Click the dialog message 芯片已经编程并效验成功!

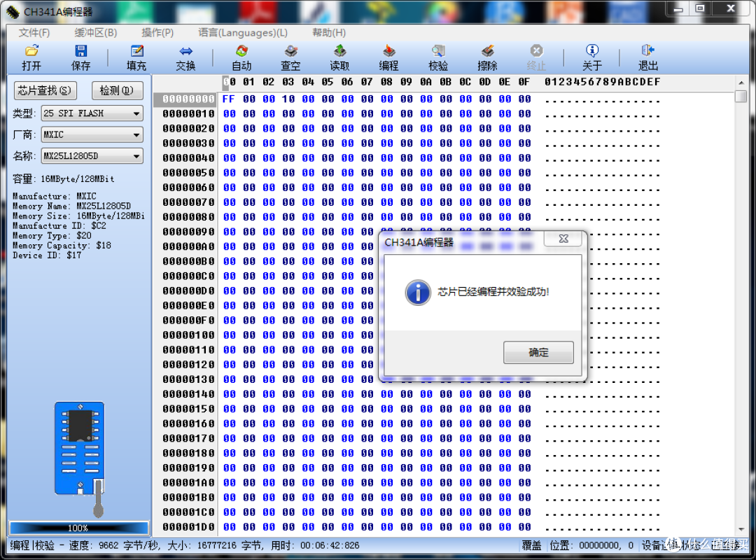coord(493,292)
